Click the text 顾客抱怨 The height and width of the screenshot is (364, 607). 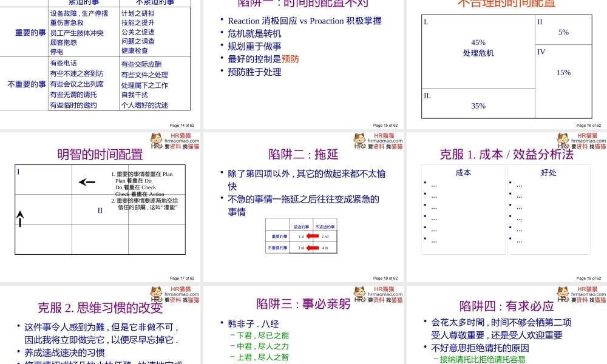click(x=64, y=42)
